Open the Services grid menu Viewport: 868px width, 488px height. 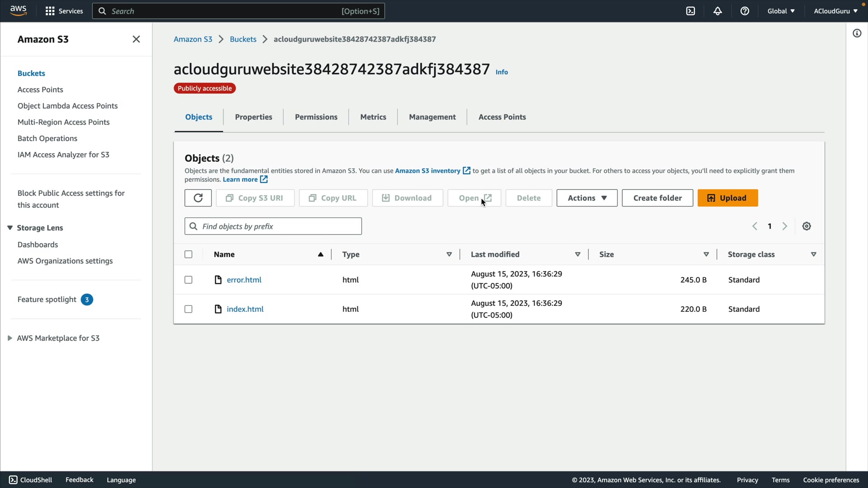[x=64, y=11]
